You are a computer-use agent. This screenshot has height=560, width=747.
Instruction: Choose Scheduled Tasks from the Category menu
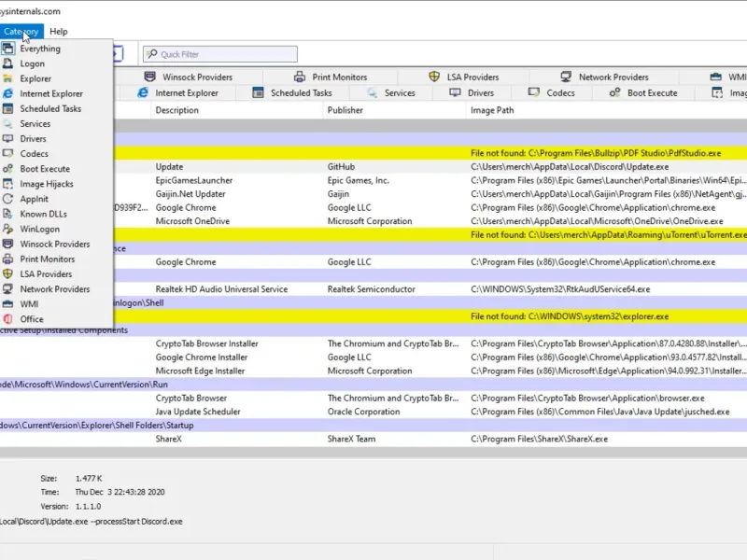[x=50, y=108]
